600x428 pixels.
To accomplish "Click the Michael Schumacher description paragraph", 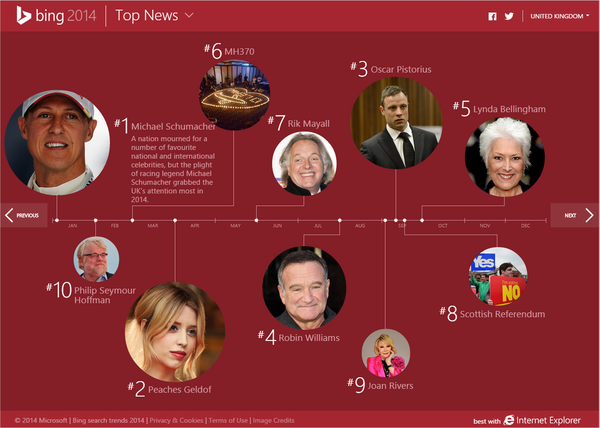I will point(173,169).
